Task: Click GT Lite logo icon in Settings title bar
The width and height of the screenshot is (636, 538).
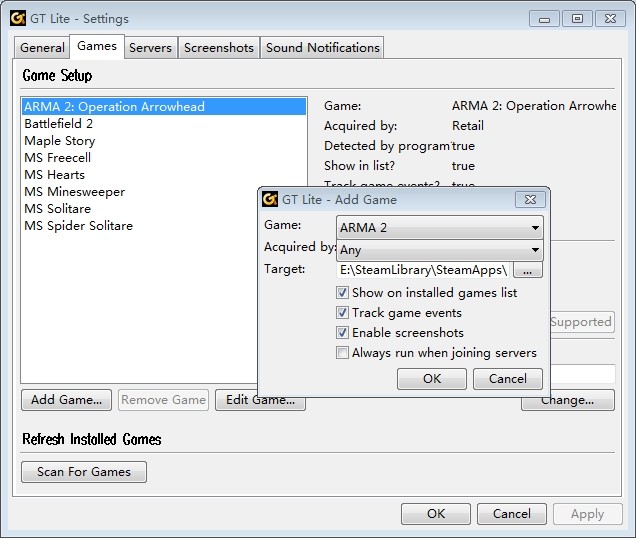Action: pos(18,18)
